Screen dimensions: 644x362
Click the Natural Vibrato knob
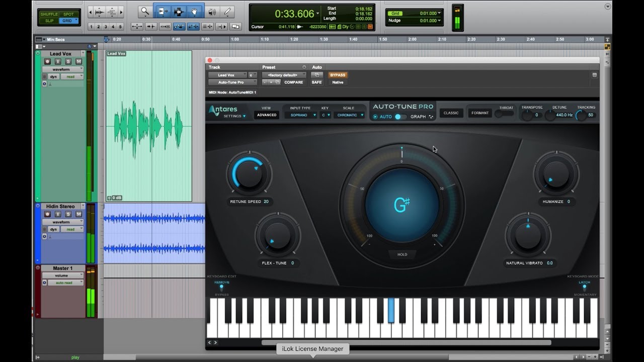(528, 235)
